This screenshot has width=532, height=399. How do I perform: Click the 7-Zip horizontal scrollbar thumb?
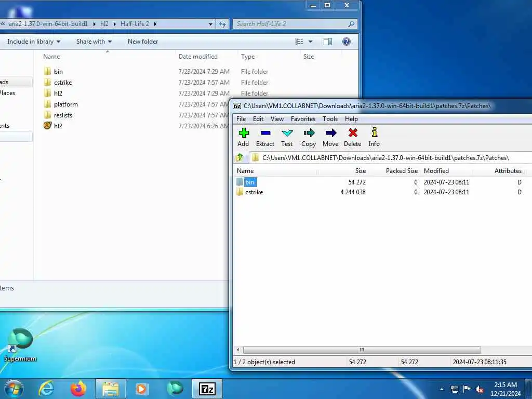pyautogui.click(x=362, y=350)
